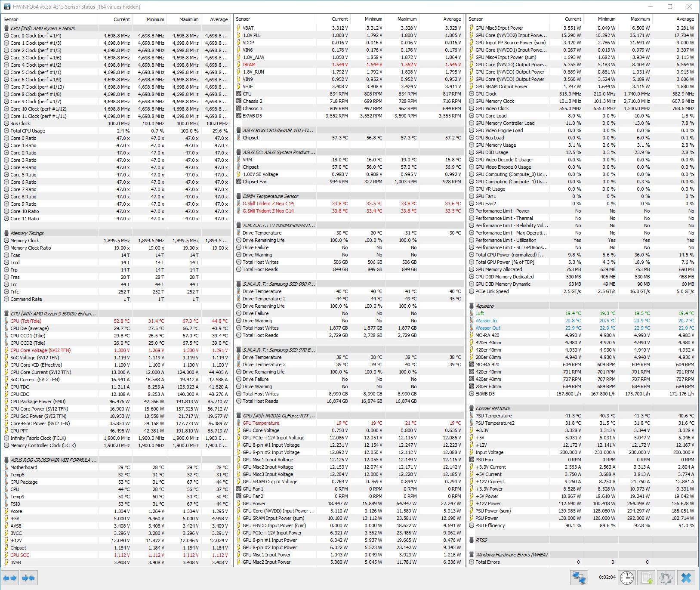
Task: Click the Sensor column header above Core 0 Clock
Action: (x=50, y=19)
